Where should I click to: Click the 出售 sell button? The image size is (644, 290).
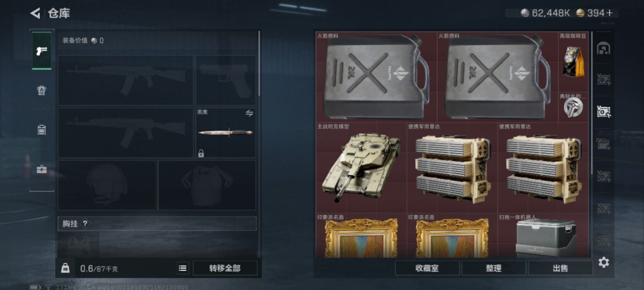coord(560,268)
